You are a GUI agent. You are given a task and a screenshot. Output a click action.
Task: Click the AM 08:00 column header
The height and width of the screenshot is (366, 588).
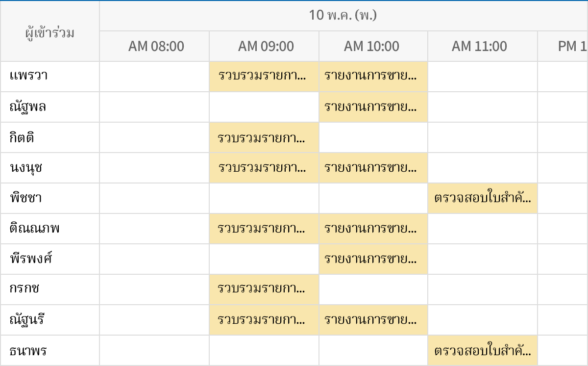click(156, 47)
